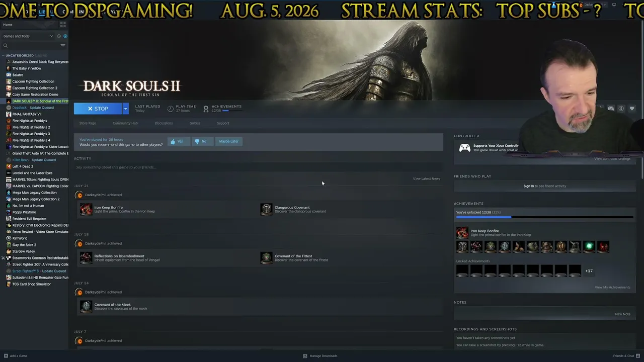The width and height of the screenshot is (644, 362).
Task: Click the FINAL FANTASY VI game icon
Action: pos(9,114)
